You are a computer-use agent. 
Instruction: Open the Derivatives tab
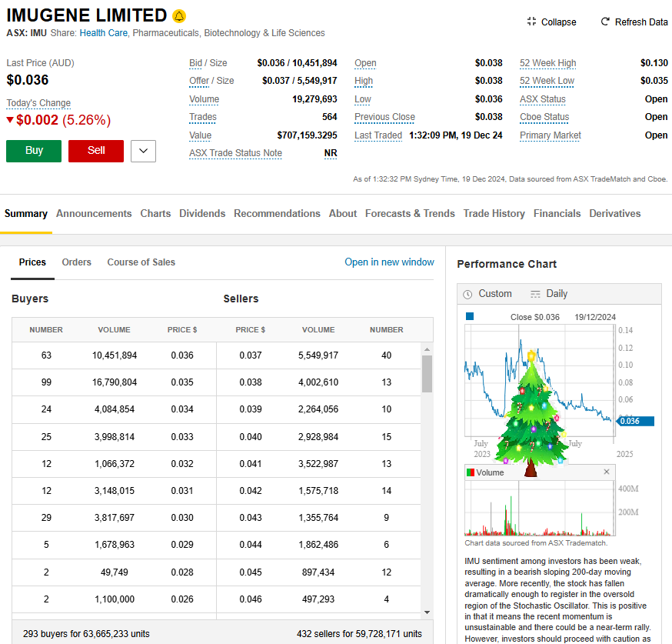[615, 214]
